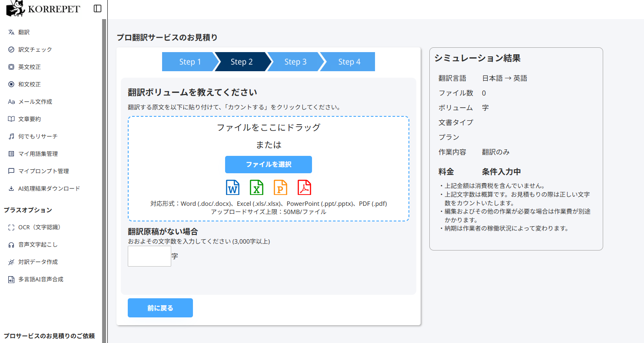Viewport: 644px width, 343px height.
Task: Click the シミュレーション結果 heading
Action: point(478,58)
